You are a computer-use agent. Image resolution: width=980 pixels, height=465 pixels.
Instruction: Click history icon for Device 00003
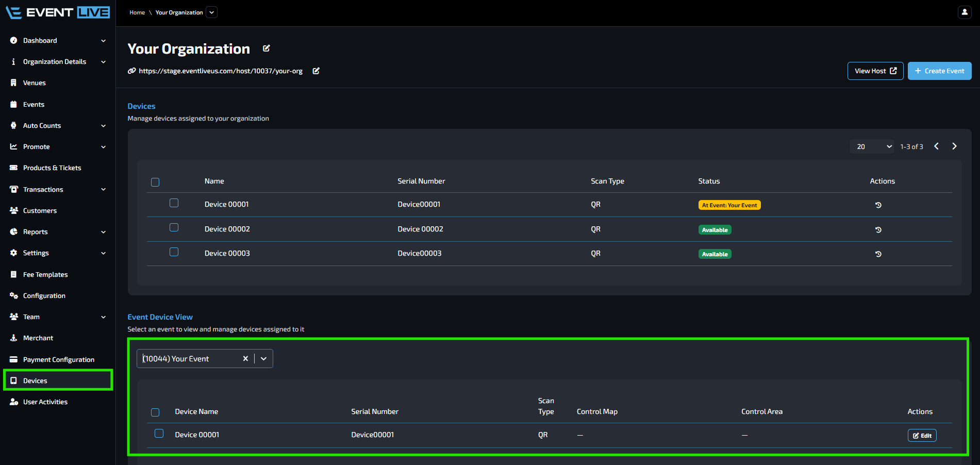[x=878, y=254]
